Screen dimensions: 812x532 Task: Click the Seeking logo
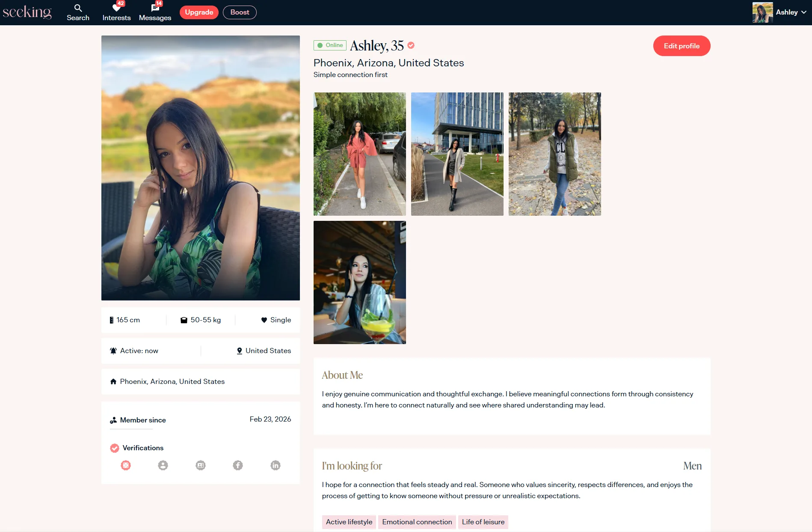(27, 12)
